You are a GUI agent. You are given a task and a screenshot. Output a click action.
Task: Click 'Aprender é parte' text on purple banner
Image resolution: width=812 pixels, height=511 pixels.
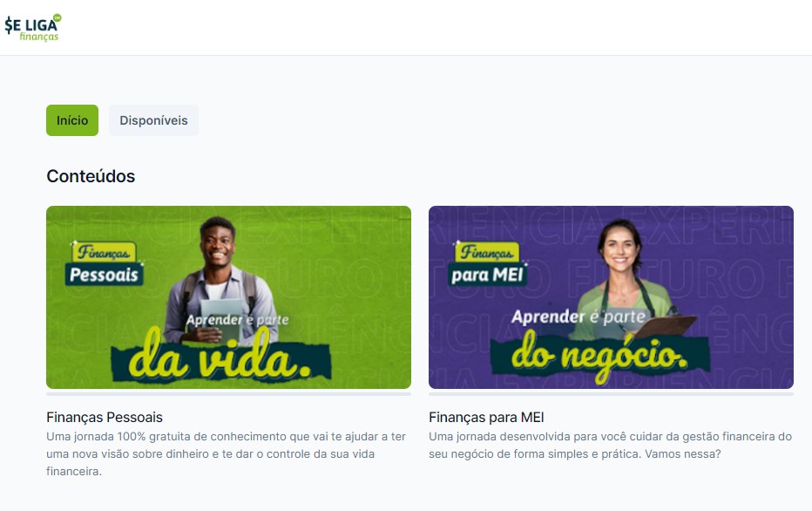579,317
